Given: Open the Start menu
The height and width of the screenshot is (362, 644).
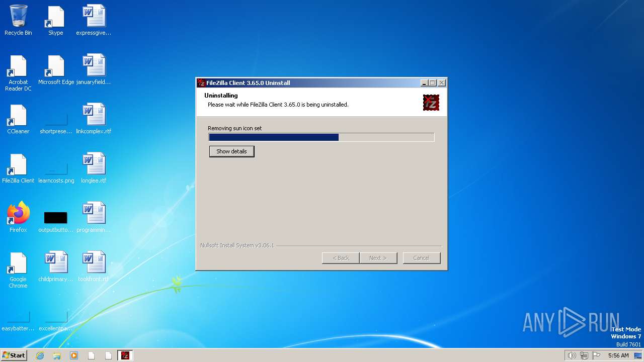Looking at the screenshot, I should point(14,355).
